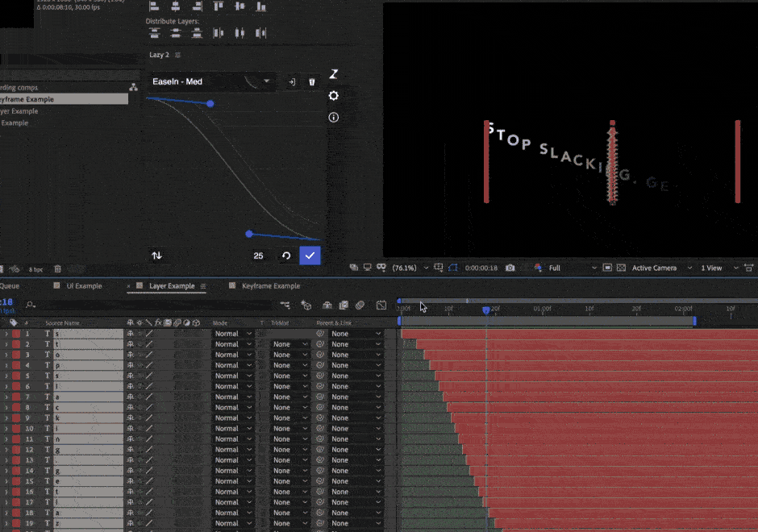Delete the current preset with the trash icon
Screen dimensions: 758x532
click(x=311, y=81)
